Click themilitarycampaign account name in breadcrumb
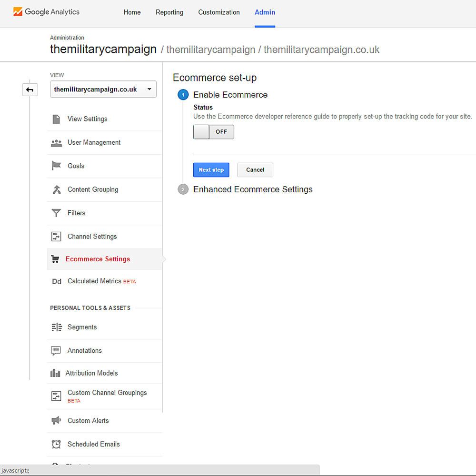This screenshot has height=476, width=476. click(103, 49)
